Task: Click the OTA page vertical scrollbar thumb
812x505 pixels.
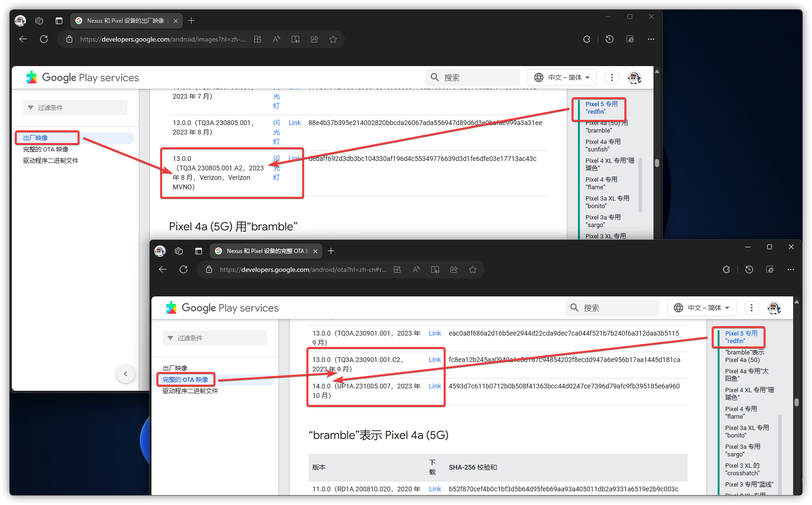Action: click(x=796, y=402)
